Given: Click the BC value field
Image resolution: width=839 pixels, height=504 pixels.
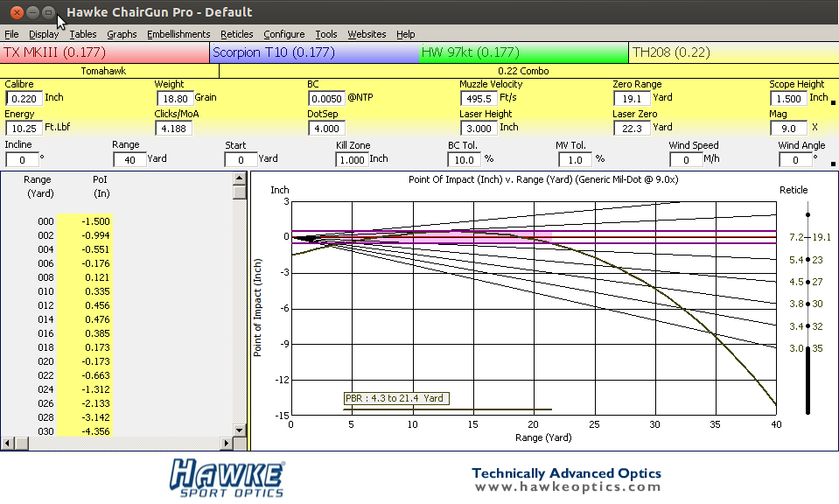Looking at the screenshot, I should (x=327, y=99).
